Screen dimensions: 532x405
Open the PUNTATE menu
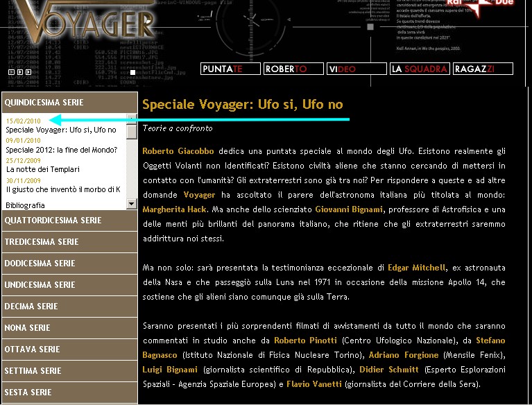230,69
